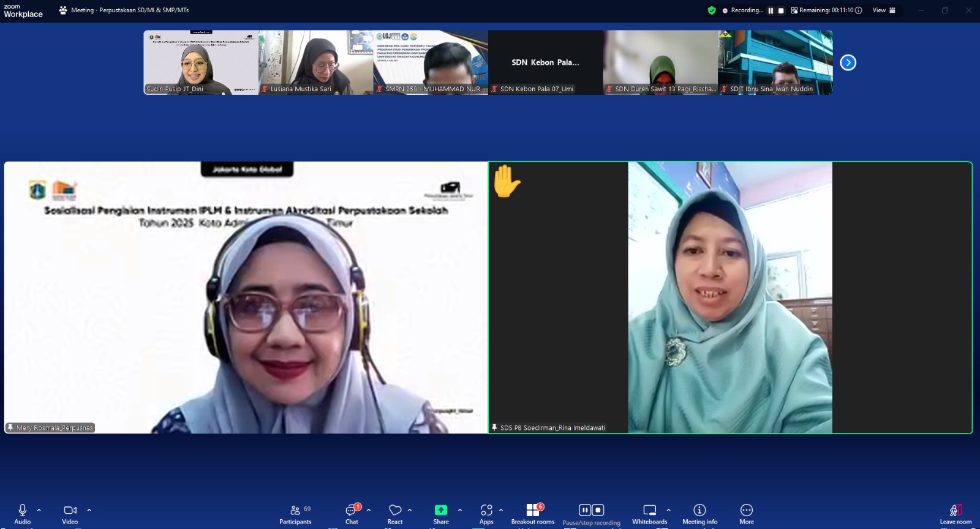Open the View layout menu
The height and width of the screenshot is (529, 980).
point(884,10)
